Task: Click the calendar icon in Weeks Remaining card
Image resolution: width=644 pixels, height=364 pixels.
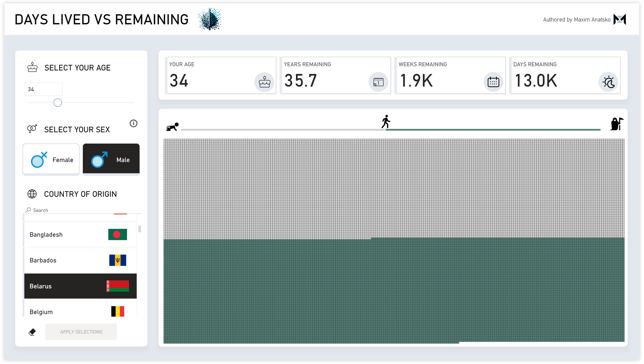Action: tap(493, 82)
